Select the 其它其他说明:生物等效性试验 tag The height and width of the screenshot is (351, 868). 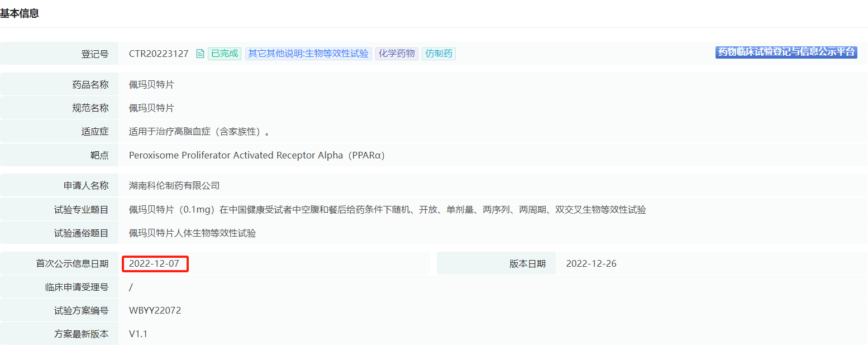tap(308, 54)
